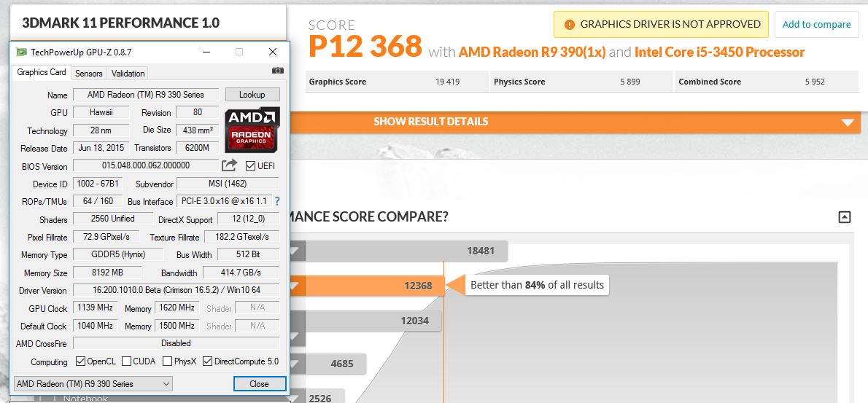The image size is (868, 403).
Task: Click the Better than 84% tooltip
Action: point(536,285)
